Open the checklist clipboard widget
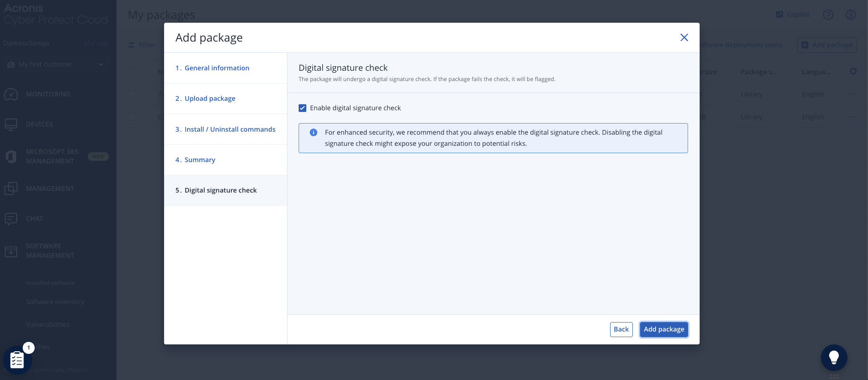 coord(17,360)
